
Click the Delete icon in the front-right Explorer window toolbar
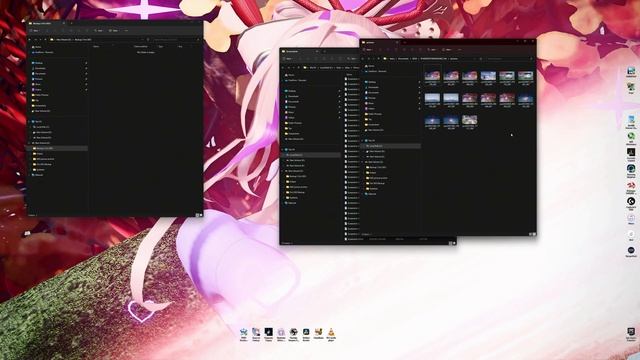[420, 50]
